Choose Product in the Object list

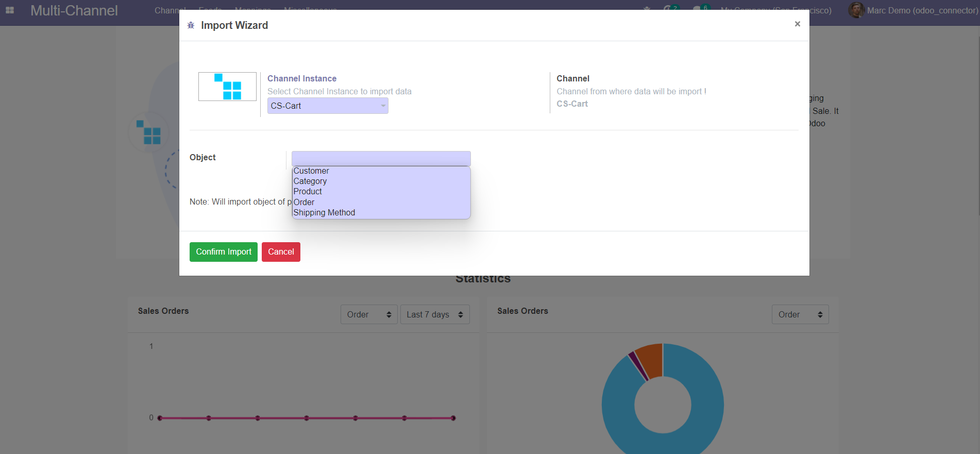[308, 192]
